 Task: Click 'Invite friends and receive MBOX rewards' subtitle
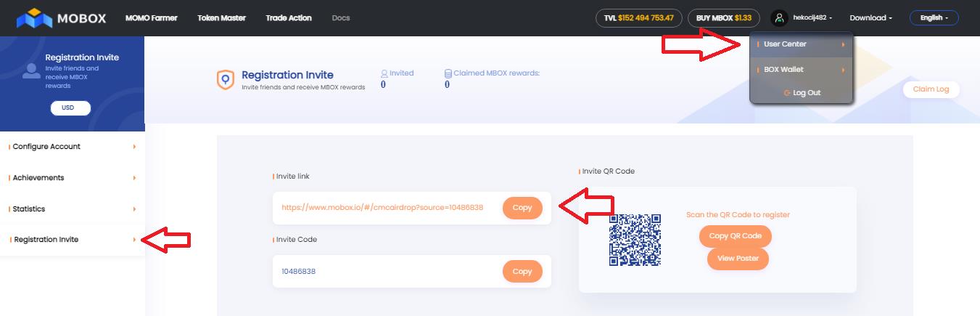(x=303, y=88)
